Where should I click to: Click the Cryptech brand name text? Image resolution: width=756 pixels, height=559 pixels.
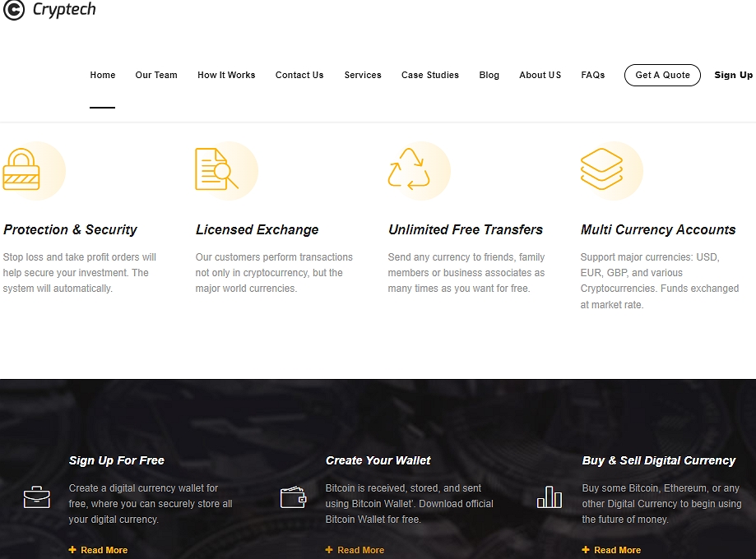[64, 10]
